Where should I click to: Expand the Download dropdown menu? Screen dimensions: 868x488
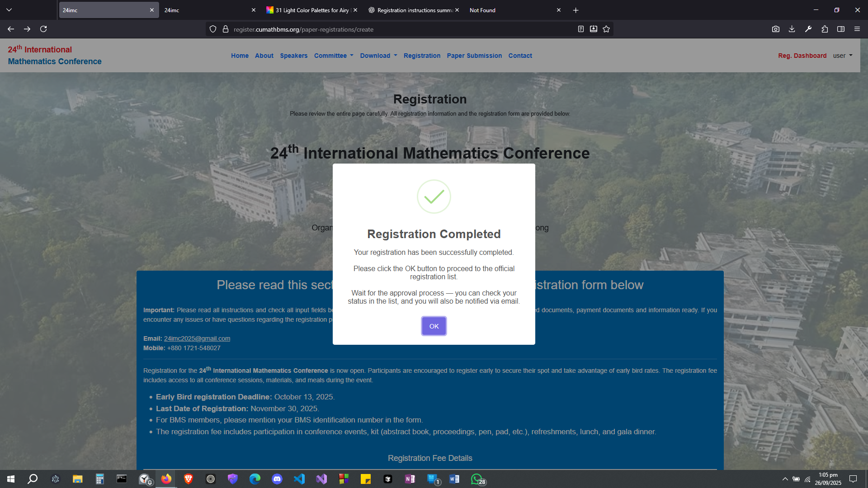(378, 56)
